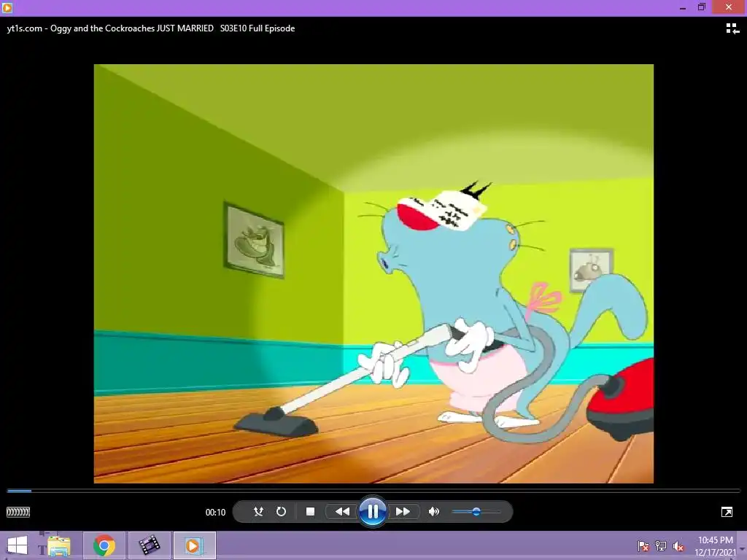Toggle repeat mode

281,511
